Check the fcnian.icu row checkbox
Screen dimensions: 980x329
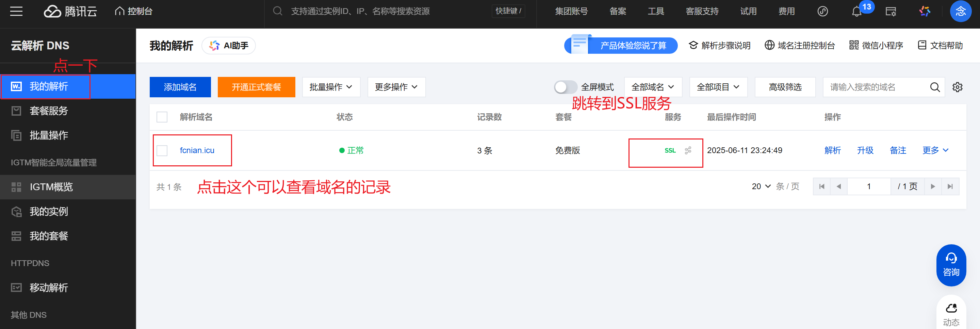tap(162, 150)
